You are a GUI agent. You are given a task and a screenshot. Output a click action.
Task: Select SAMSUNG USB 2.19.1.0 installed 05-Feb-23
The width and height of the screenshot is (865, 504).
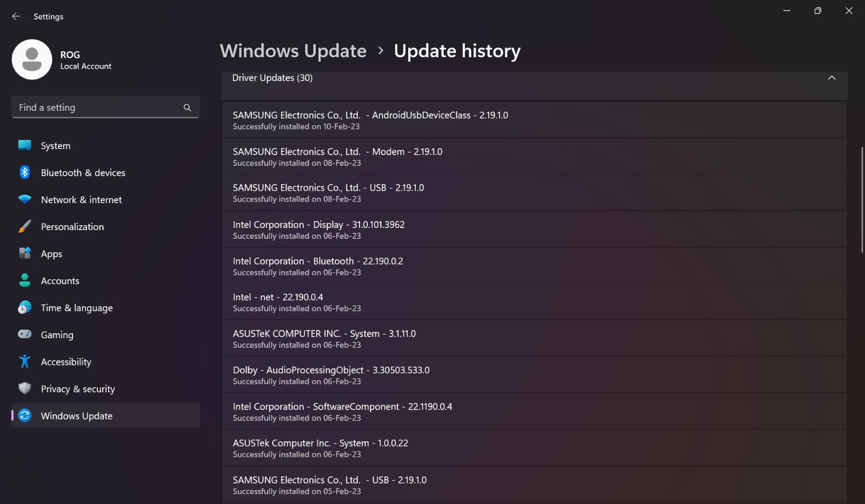[534, 485]
